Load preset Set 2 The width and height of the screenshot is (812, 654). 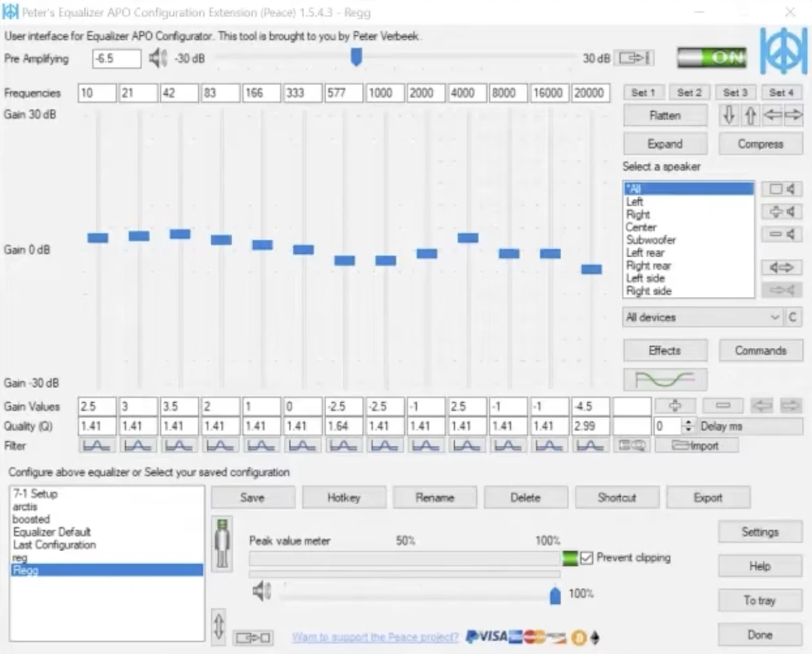[x=689, y=93]
